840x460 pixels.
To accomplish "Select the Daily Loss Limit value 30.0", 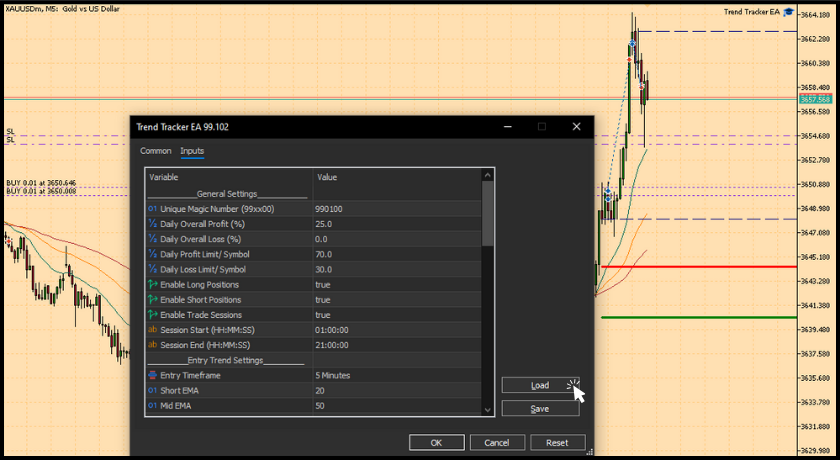I will [323, 269].
